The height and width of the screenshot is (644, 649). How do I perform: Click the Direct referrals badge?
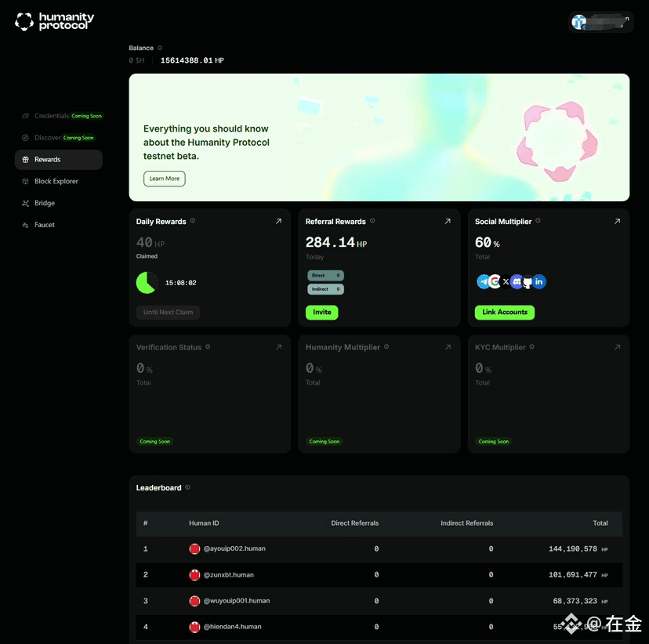click(x=326, y=276)
